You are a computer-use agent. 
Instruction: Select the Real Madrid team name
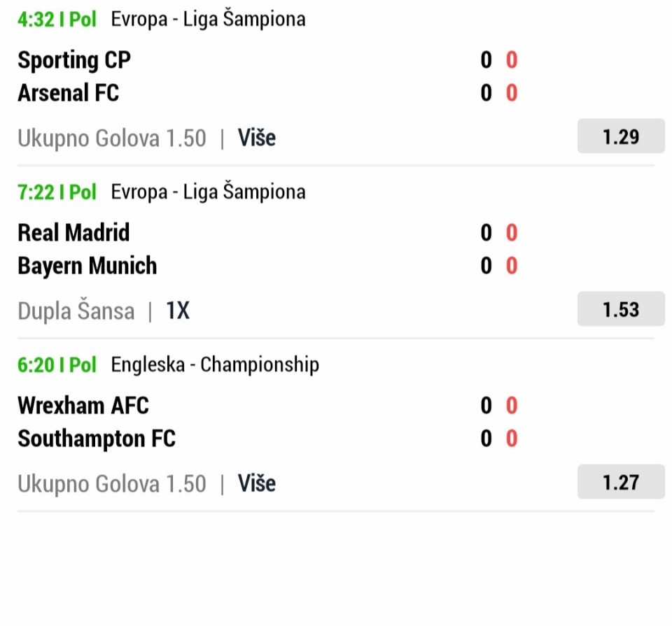pyautogui.click(x=73, y=233)
